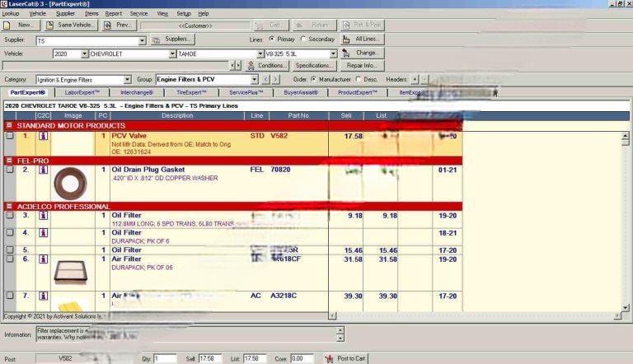Click the Core input field

click(302, 358)
